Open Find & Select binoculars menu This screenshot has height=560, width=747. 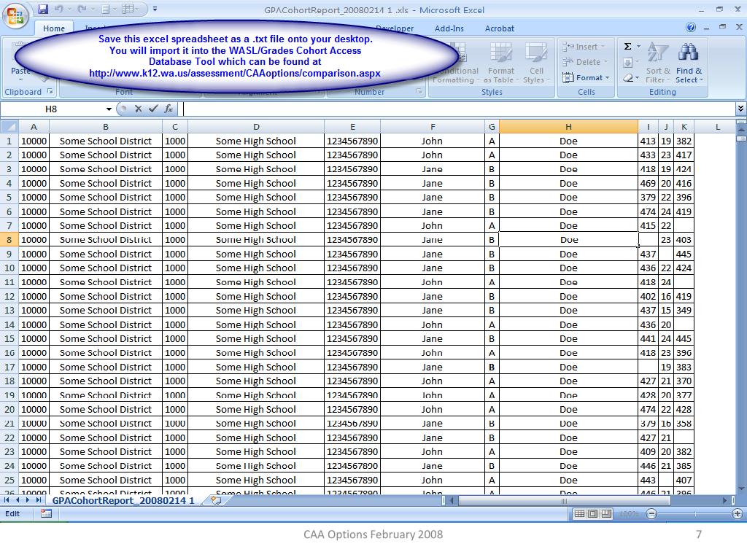pos(689,63)
